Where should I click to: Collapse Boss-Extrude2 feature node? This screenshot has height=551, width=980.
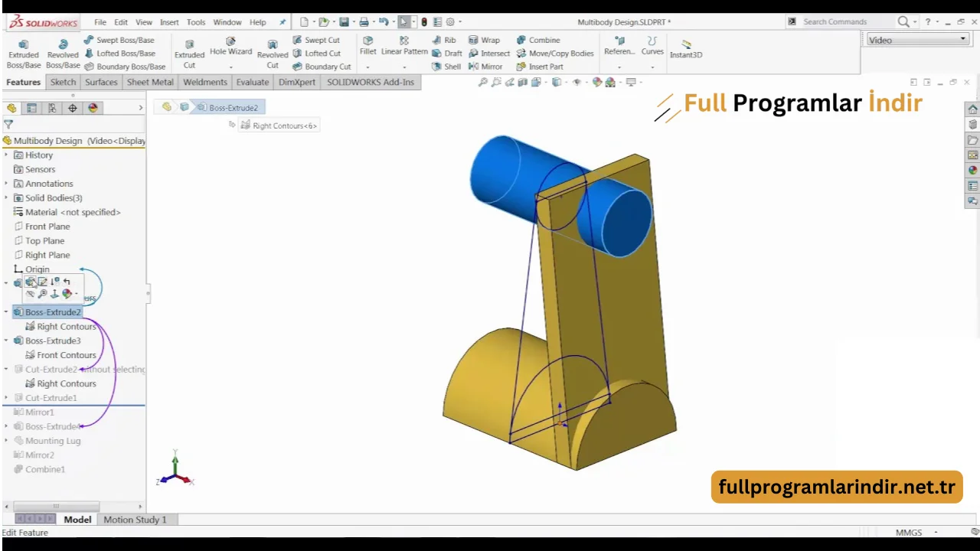point(7,312)
